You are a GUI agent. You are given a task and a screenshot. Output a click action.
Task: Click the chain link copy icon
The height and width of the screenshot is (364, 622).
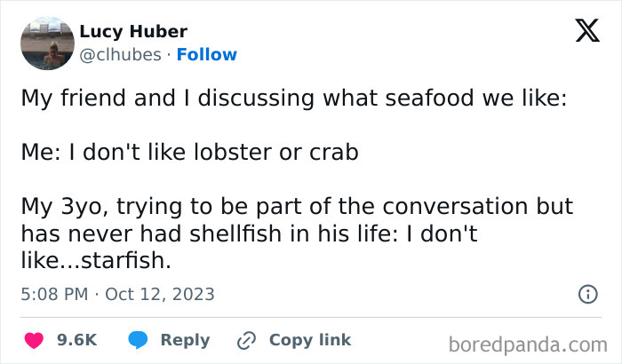click(245, 340)
